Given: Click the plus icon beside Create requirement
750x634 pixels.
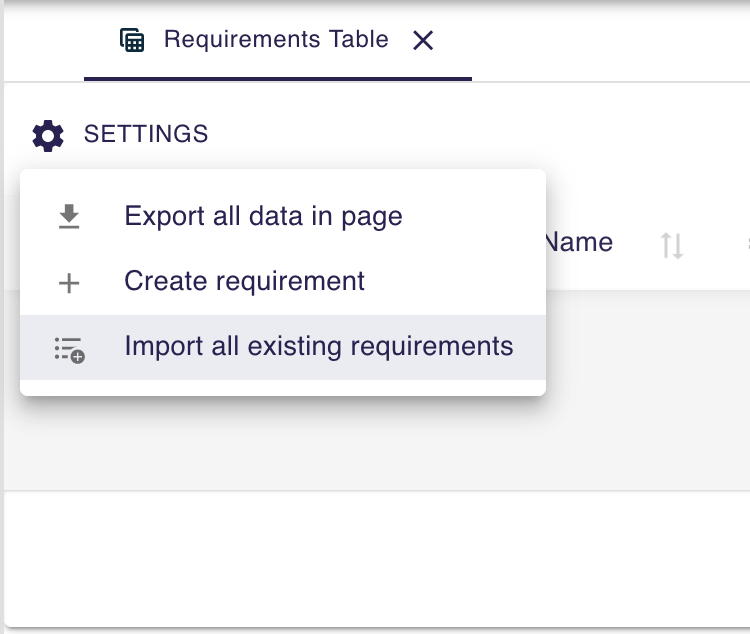Looking at the screenshot, I should click(69, 283).
